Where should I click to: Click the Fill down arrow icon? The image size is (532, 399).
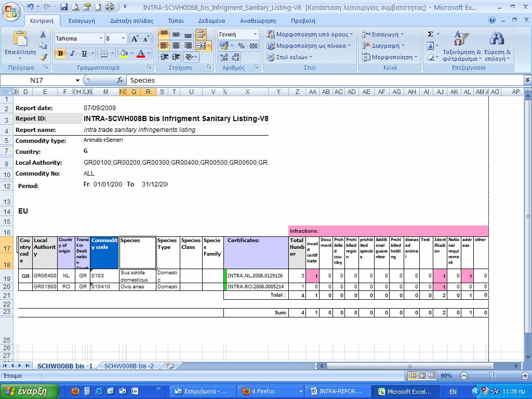[430, 46]
